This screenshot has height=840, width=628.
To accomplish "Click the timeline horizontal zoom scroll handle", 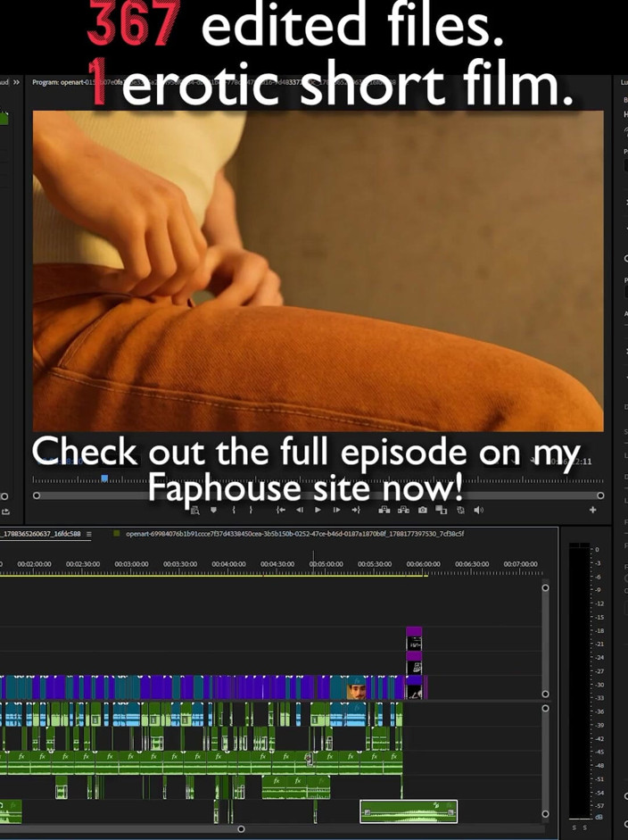I will [x=241, y=828].
